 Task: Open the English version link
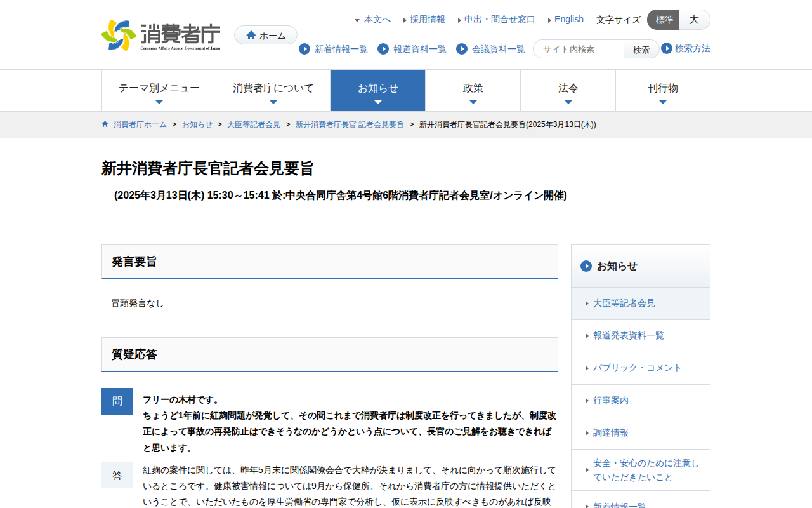(568, 19)
